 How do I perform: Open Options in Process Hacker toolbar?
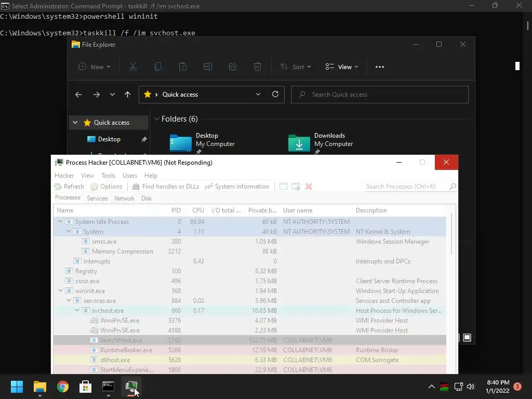(106, 187)
